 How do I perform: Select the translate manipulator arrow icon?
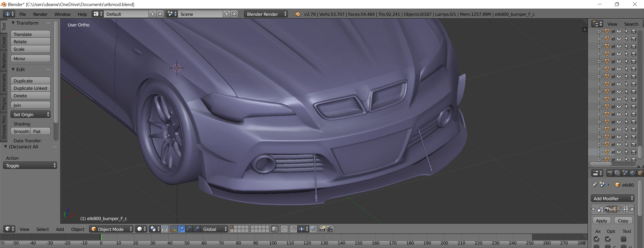(181, 229)
